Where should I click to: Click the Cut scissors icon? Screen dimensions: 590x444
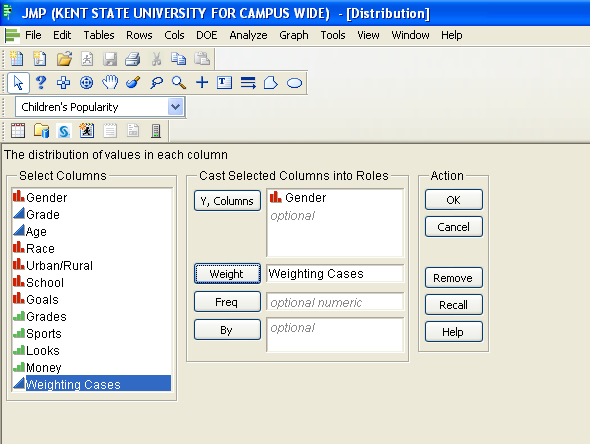click(x=157, y=59)
